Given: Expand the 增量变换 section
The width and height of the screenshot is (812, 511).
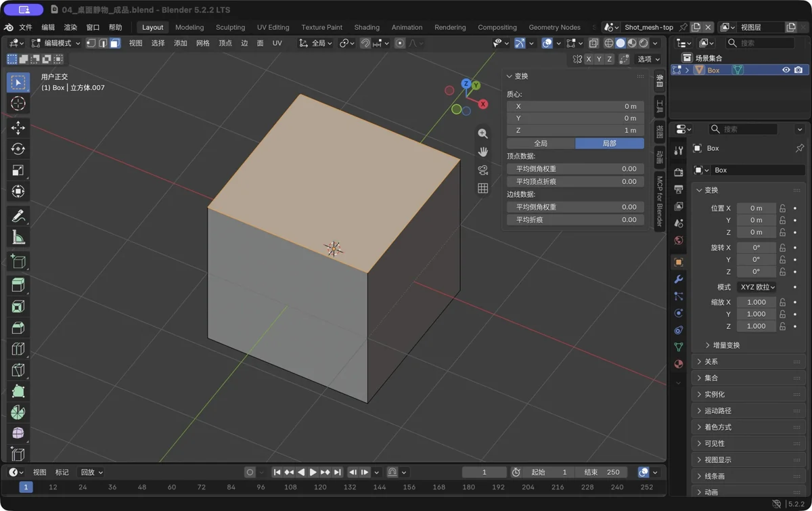Looking at the screenshot, I should click(x=726, y=345).
